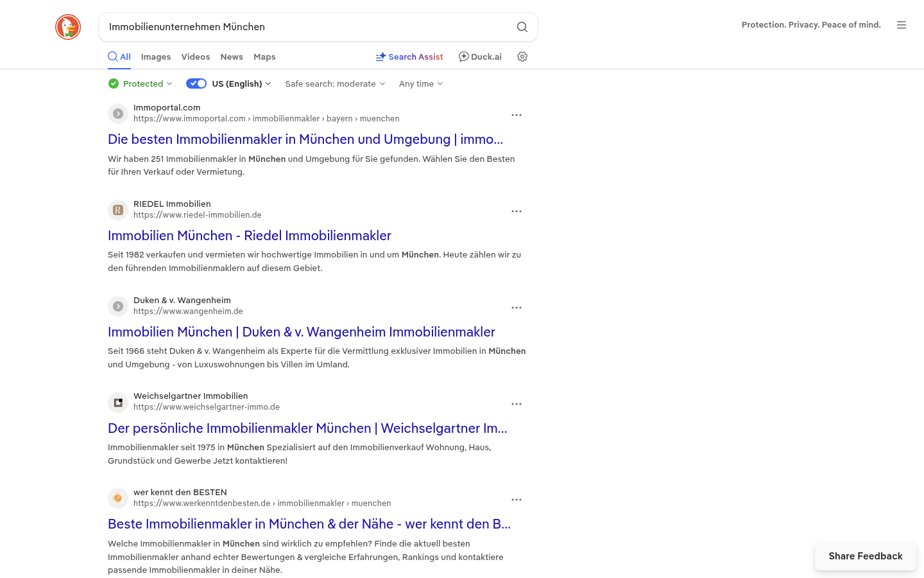
Task: Click the weichselgartner-immo.de URL
Action: pos(207,407)
